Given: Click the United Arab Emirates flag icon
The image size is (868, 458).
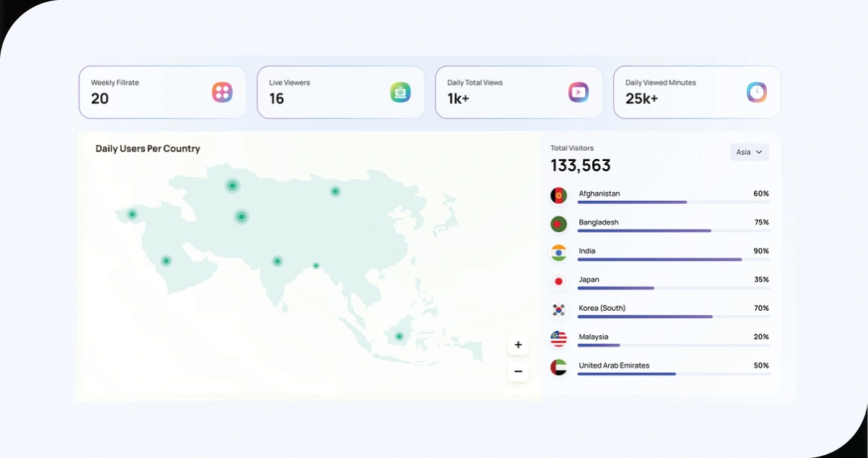Looking at the screenshot, I should [x=558, y=367].
